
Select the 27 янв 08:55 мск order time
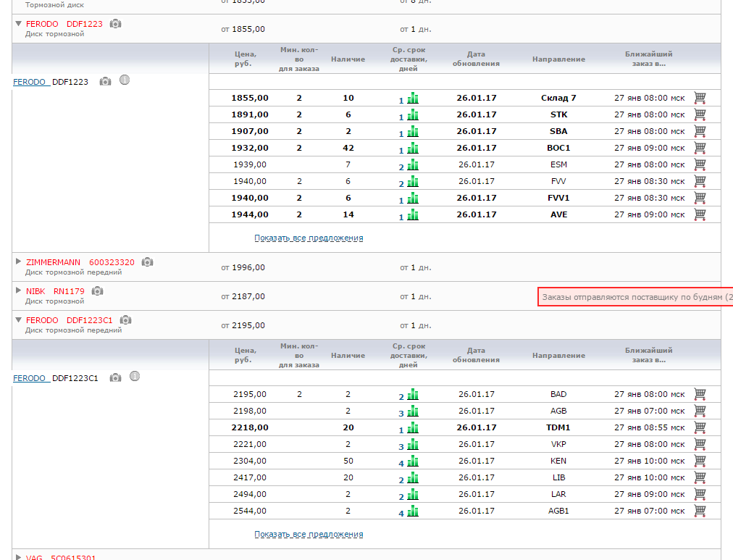649,427
